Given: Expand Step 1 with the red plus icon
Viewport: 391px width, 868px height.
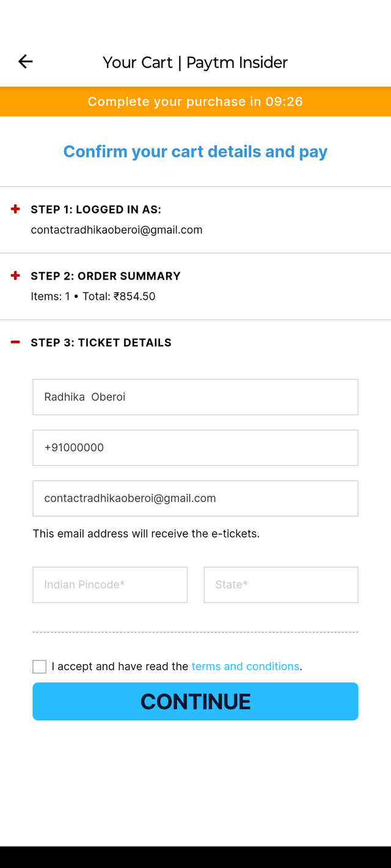Looking at the screenshot, I should tap(16, 209).
